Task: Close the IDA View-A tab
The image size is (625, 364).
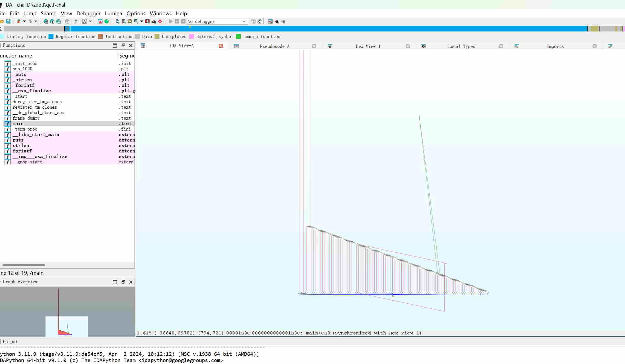Action: [x=221, y=46]
